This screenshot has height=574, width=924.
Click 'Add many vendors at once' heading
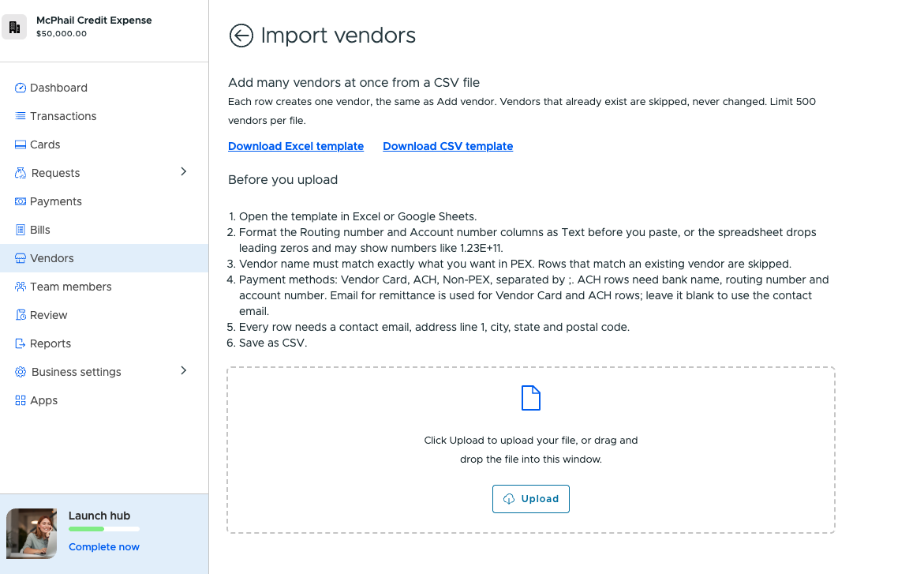click(x=354, y=83)
